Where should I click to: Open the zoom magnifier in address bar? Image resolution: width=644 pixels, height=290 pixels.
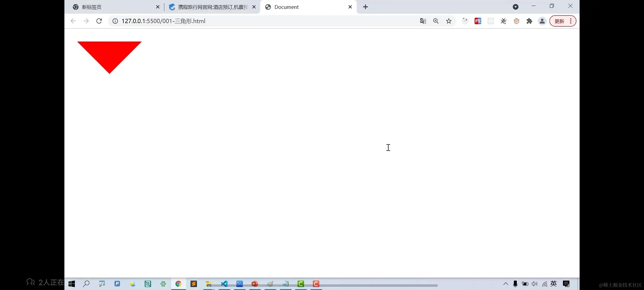point(436,21)
